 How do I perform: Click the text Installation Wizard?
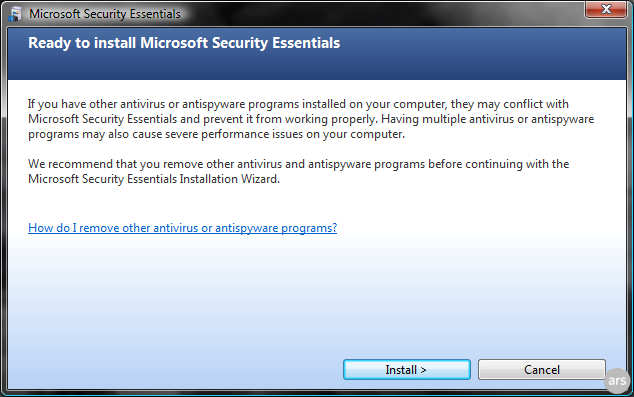pyautogui.click(x=229, y=179)
